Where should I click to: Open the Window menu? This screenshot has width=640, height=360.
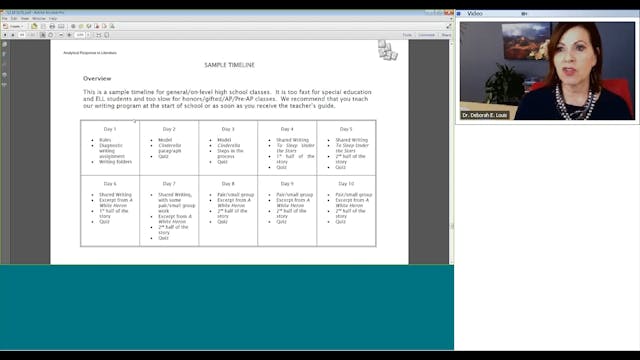coord(39,19)
